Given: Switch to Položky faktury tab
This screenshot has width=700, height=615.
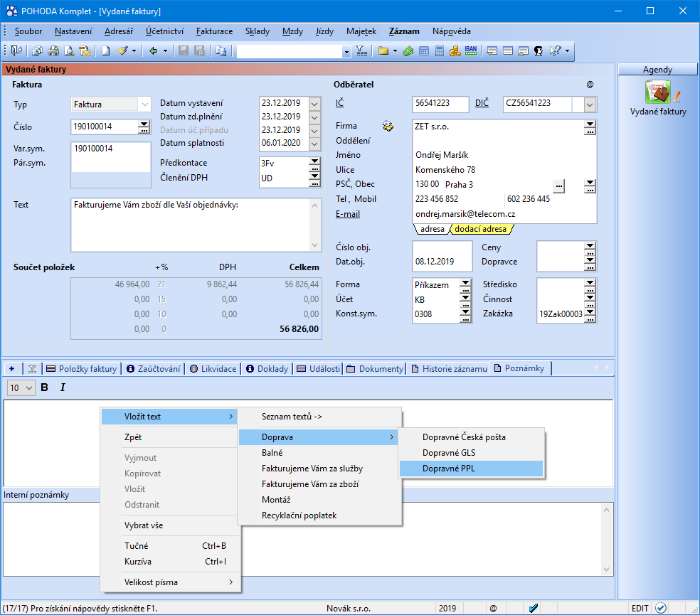Looking at the screenshot, I should pos(82,368).
